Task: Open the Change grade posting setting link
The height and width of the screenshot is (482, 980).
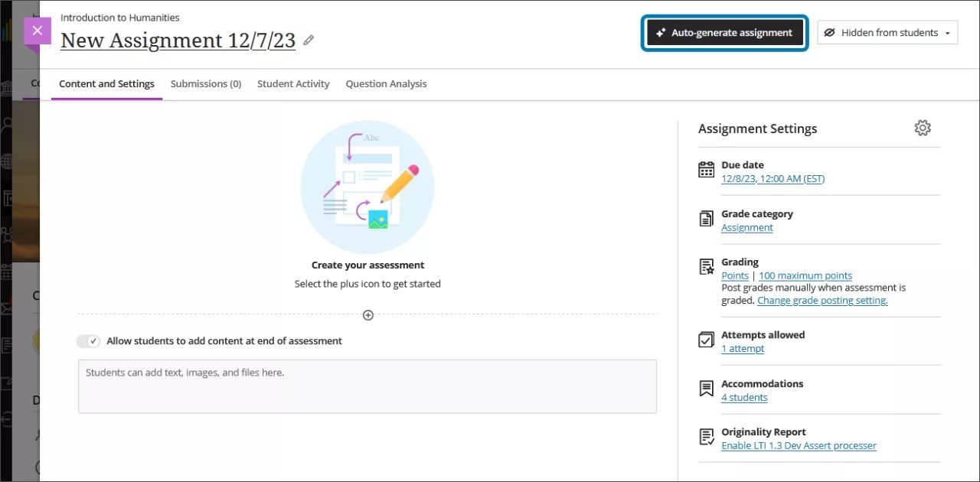Action: coord(822,300)
